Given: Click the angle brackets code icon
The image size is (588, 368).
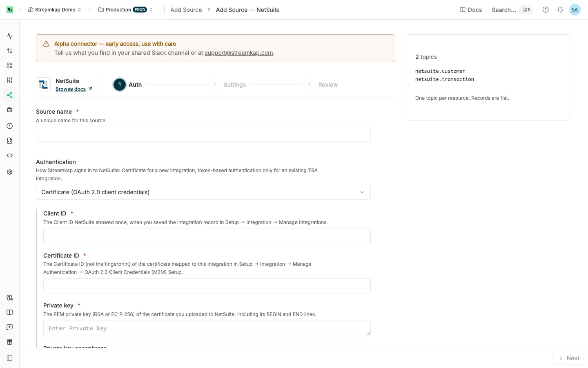Looking at the screenshot, I should click(x=10, y=155).
